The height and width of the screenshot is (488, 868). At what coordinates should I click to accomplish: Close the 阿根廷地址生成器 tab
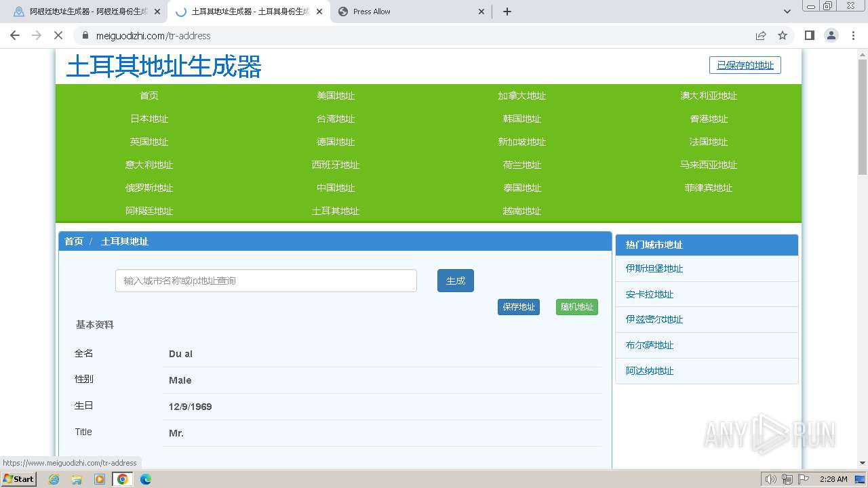(x=157, y=12)
